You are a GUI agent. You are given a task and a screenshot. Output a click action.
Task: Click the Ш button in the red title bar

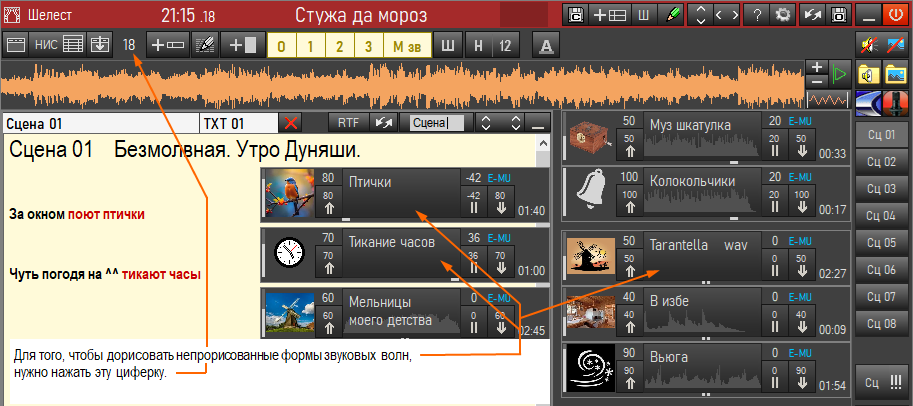click(x=643, y=15)
